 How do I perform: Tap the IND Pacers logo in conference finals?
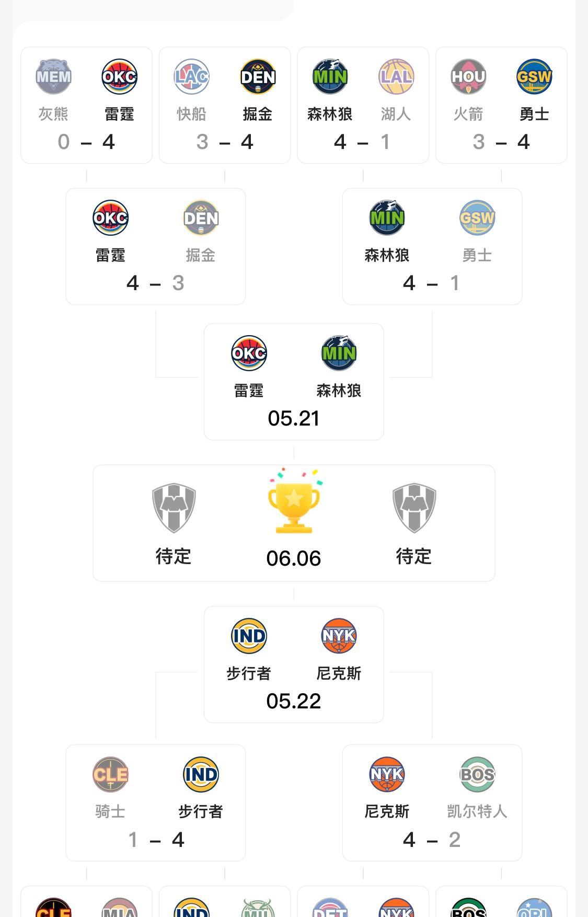249,636
